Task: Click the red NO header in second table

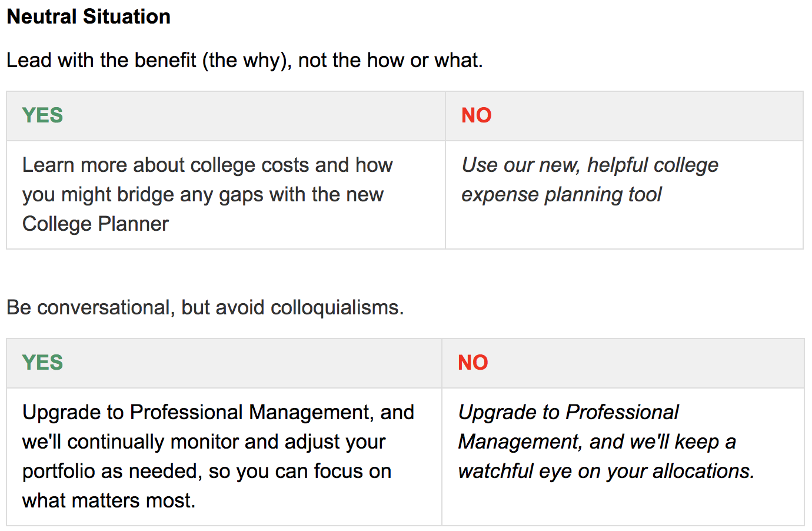Action: [x=473, y=363]
